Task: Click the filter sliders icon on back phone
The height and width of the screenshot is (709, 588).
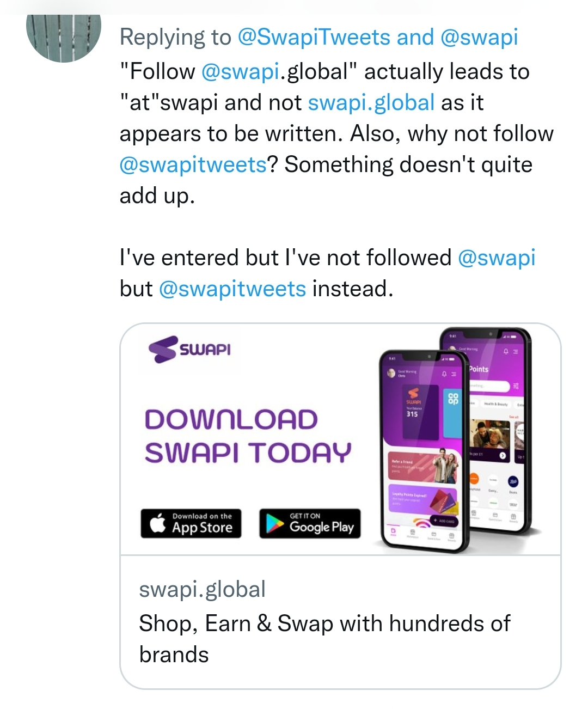Action: pyautogui.click(x=516, y=386)
